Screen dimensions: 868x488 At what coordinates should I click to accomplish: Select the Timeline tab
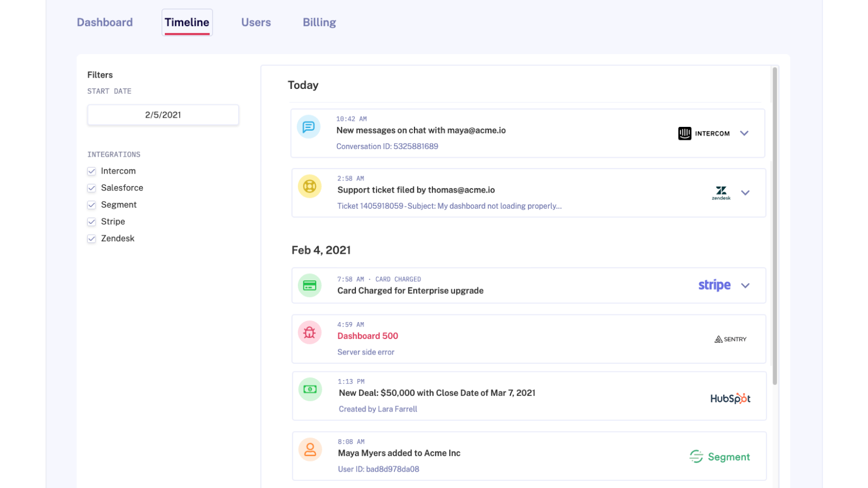(187, 22)
